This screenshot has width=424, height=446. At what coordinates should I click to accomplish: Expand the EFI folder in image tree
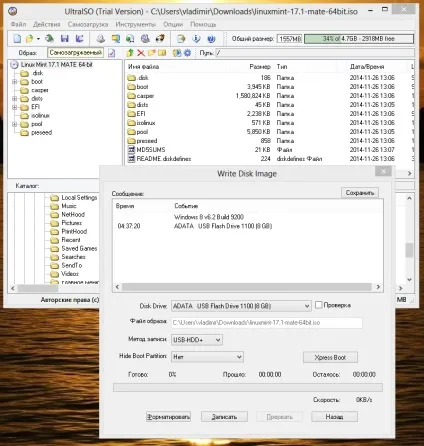point(14,107)
